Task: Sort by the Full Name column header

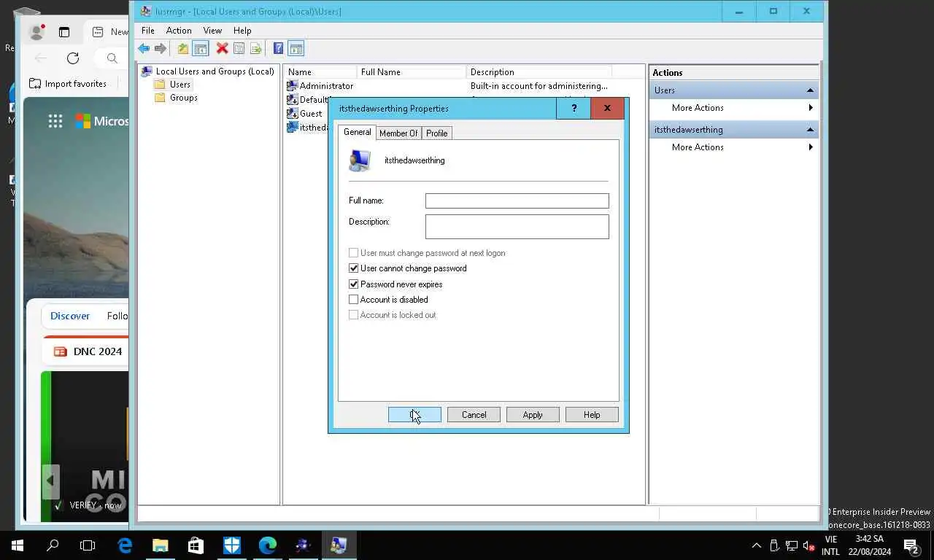Action: point(412,72)
